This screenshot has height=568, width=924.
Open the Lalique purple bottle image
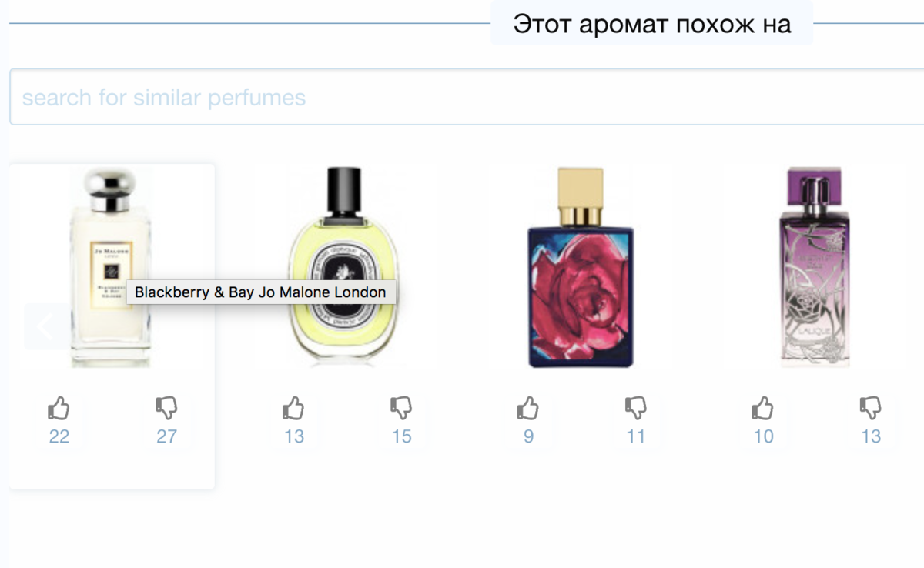(815, 267)
